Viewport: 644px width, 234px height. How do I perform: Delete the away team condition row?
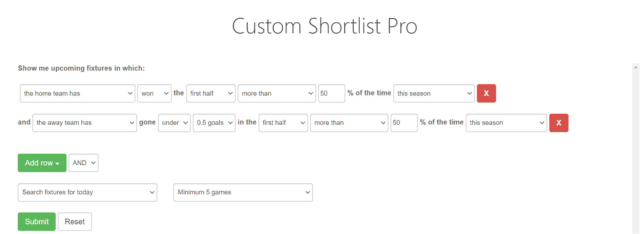point(558,123)
